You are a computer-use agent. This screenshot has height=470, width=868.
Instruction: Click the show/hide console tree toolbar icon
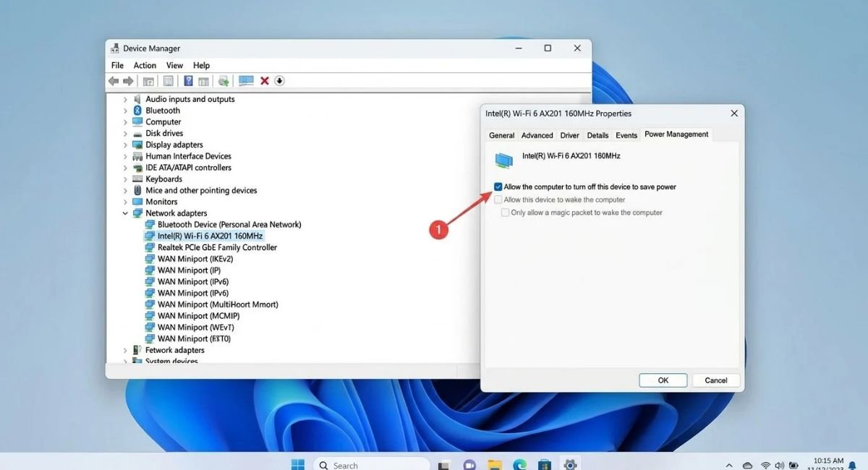click(148, 81)
